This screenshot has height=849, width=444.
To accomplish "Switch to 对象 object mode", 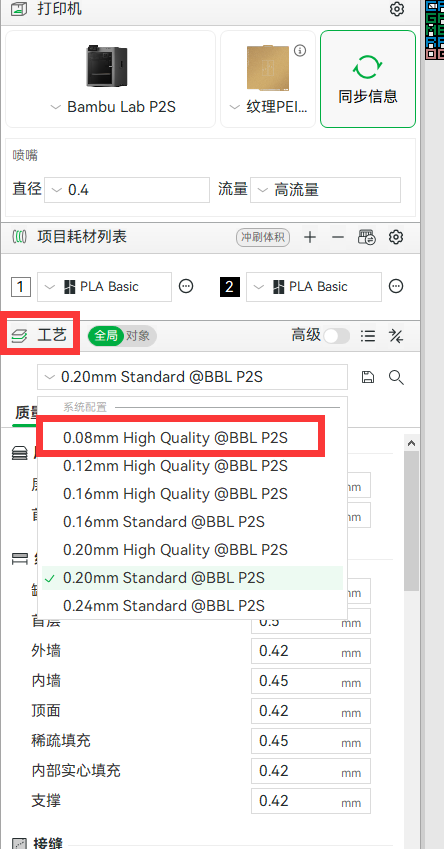I will tap(139, 336).
